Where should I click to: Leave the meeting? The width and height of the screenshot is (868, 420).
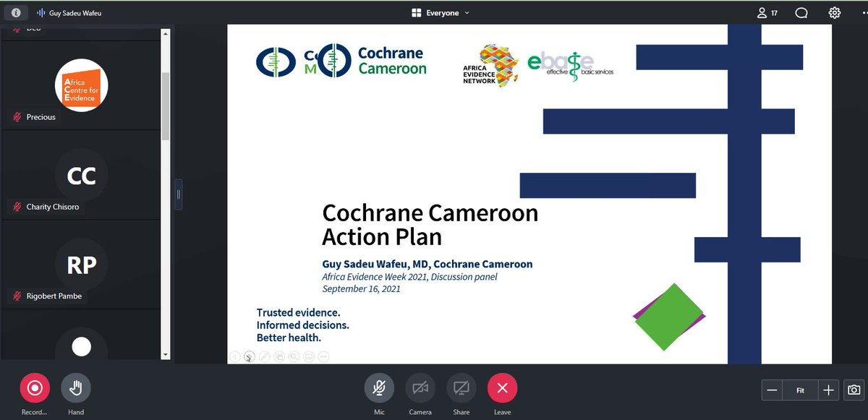pos(503,388)
